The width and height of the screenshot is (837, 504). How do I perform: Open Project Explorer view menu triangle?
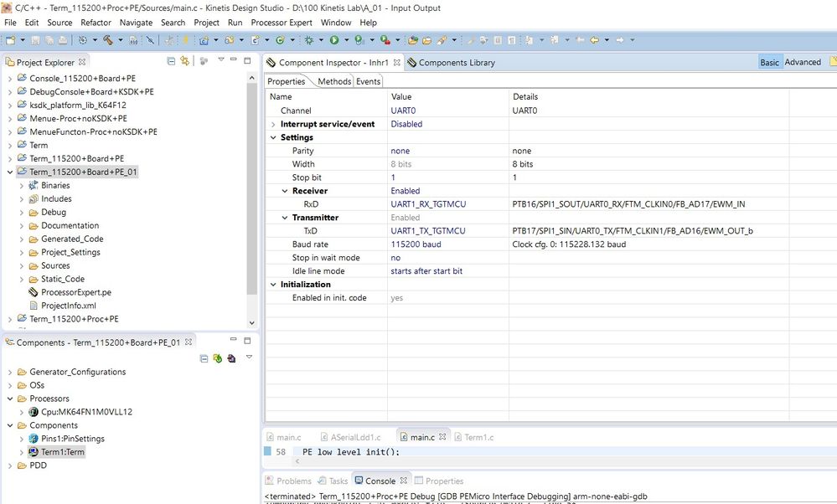(x=221, y=59)
